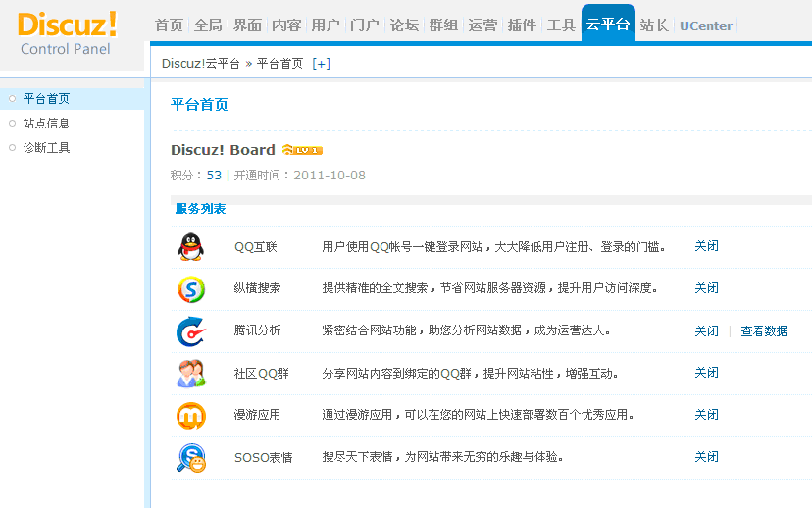Screen dimensions: 812x508
Task: Click 关闭 for the 漫游应用 service
Action: [706, 414]
